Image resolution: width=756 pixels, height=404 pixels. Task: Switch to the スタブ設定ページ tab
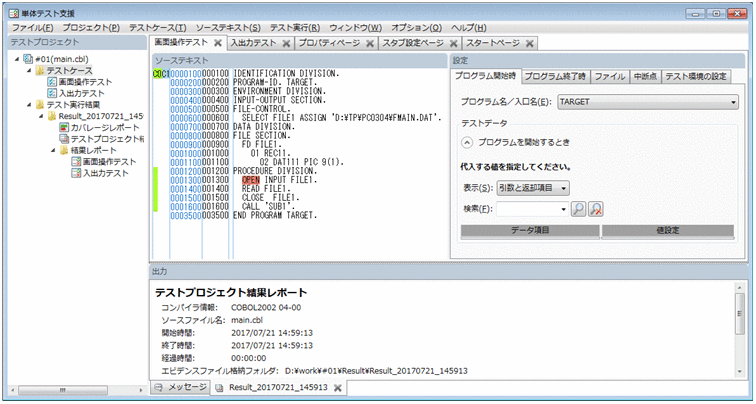click(x=413, y=43)
